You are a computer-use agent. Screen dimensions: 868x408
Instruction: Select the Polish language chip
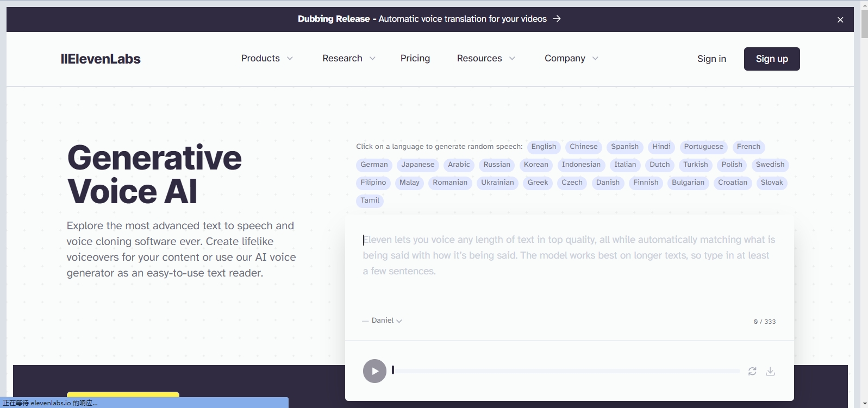click(x=732, y=165)
